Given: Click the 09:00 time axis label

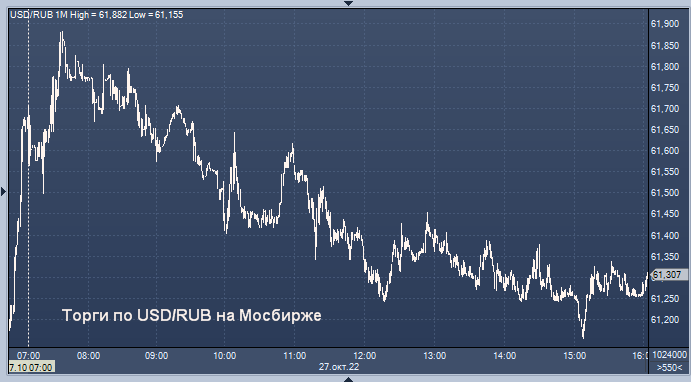Looking at the screenshot, I should click(156, 356).
